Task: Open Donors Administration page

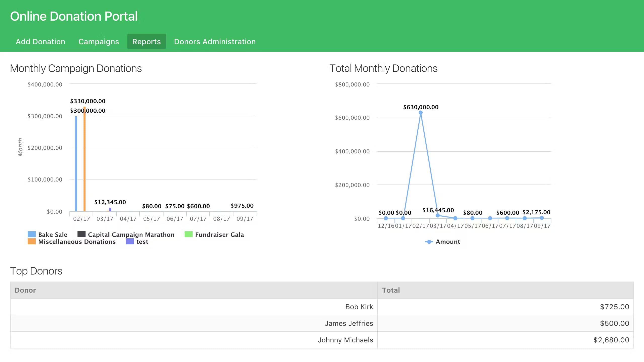Action: point(215,41)
